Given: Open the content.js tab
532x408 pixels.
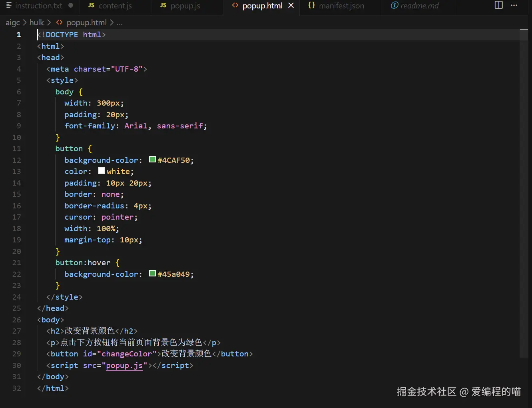Looking at the screenshot, I should tap(115, 6).
